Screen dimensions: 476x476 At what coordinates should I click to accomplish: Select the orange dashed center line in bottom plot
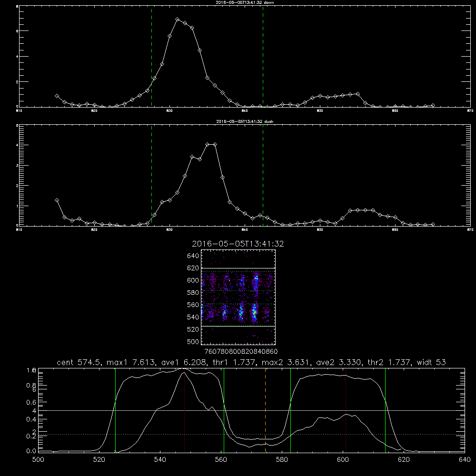pyautogui.click(x=265, y=410)
